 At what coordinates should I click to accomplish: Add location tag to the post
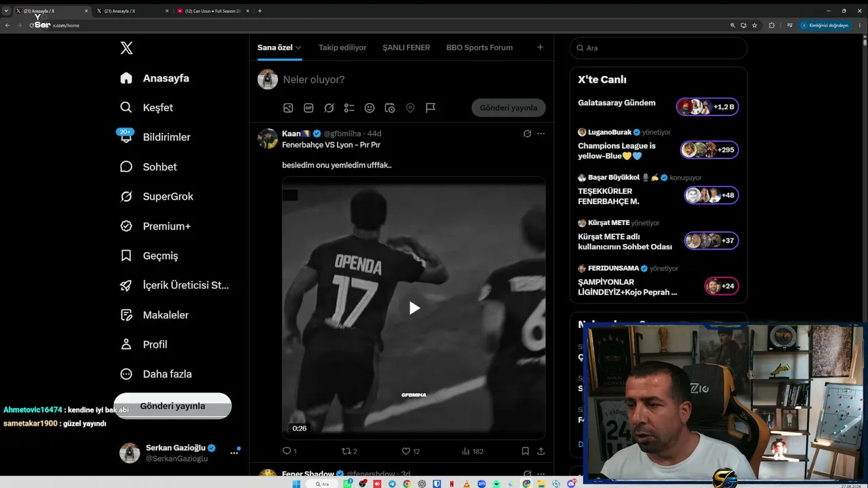click(410, 108)
